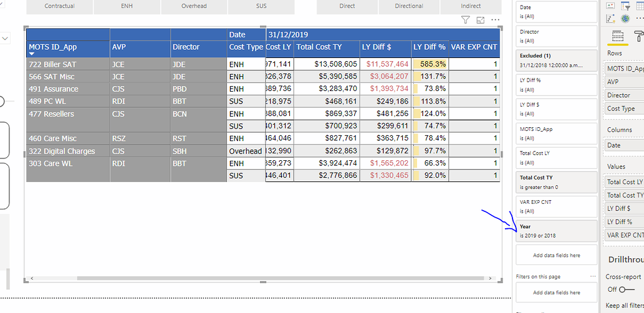Screen dimensions: 644x313
Task: Select the Direct slicer button
Action: [x=347, y=6]
